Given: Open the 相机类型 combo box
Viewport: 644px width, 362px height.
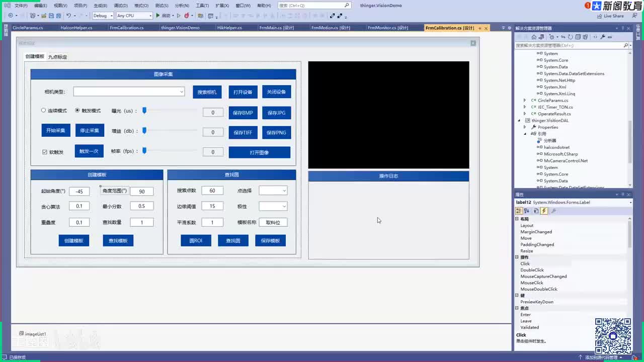Looking at the screenshot, I should pyautogui.click(x=129, y=92).
